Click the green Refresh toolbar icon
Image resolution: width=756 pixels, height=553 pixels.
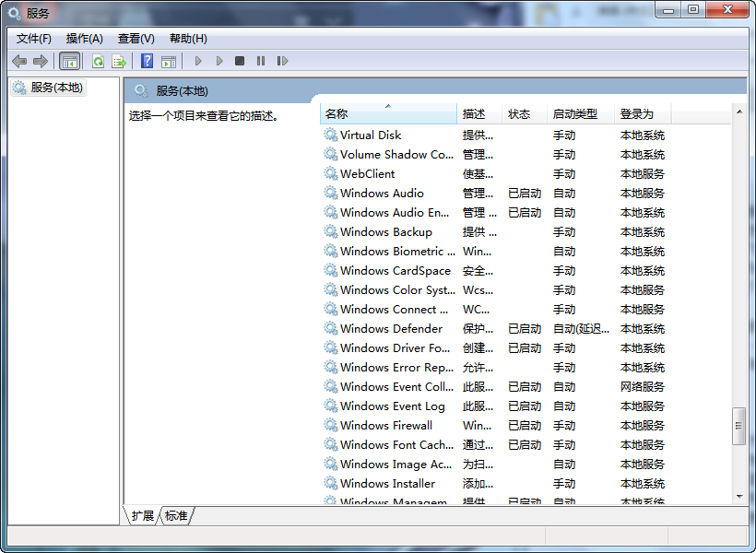pos(98,61)
